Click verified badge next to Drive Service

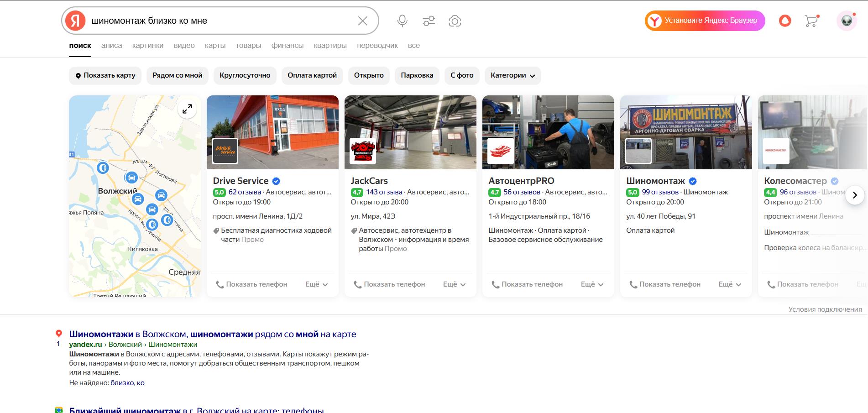click(x=276, y=181)
